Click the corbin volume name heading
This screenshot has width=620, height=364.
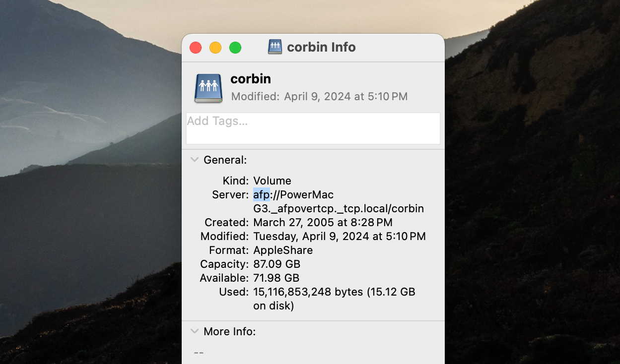250,79
